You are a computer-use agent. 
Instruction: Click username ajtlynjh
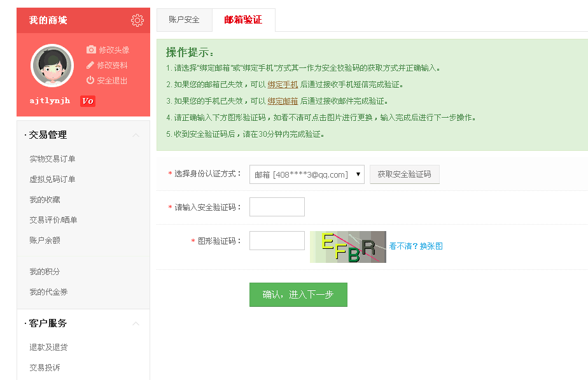click(x=50, y=101)
